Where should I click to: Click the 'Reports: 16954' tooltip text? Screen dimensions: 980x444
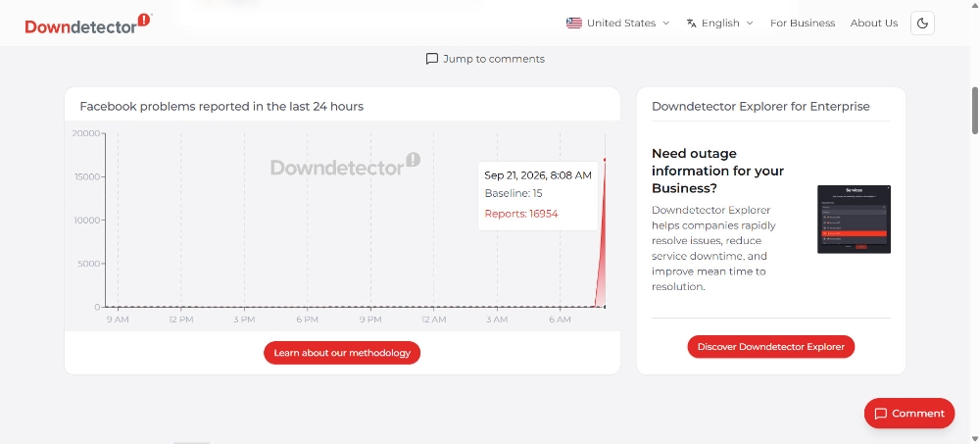[x=521, y=214]
